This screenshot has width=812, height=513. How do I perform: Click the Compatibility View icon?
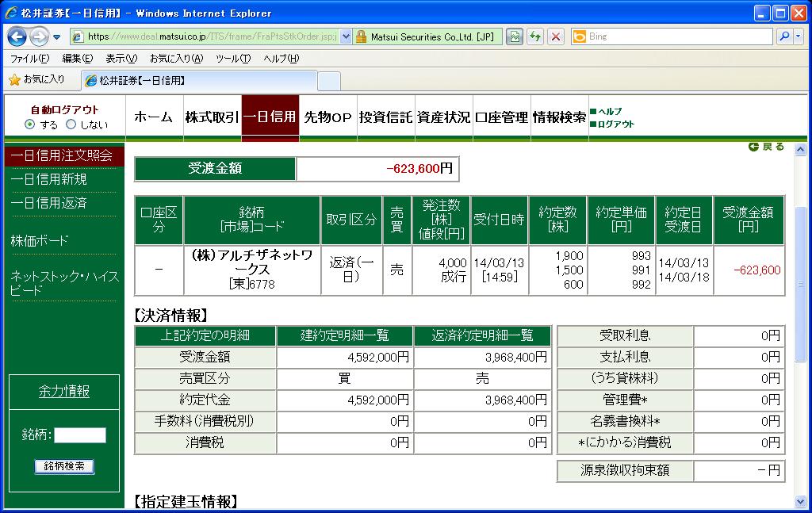[515, 36]
